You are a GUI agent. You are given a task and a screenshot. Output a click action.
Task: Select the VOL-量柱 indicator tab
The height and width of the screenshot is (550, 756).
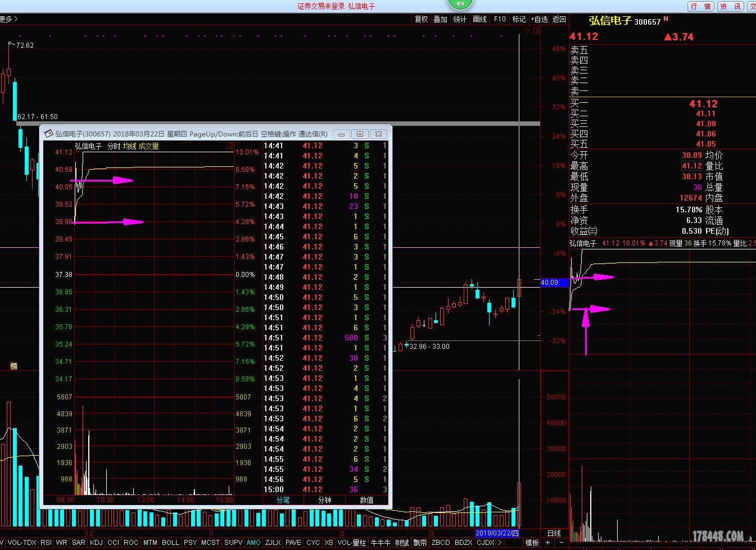click(352, 543)
